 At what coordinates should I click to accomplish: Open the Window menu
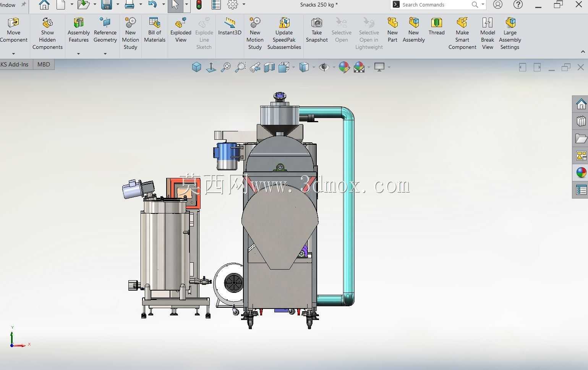pos(8,5)
